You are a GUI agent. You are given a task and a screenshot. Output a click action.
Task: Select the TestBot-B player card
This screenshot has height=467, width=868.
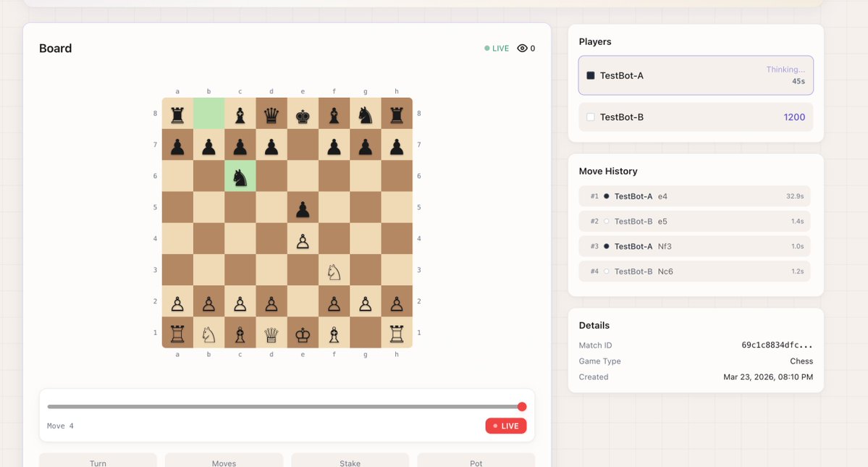click(696, 117)
